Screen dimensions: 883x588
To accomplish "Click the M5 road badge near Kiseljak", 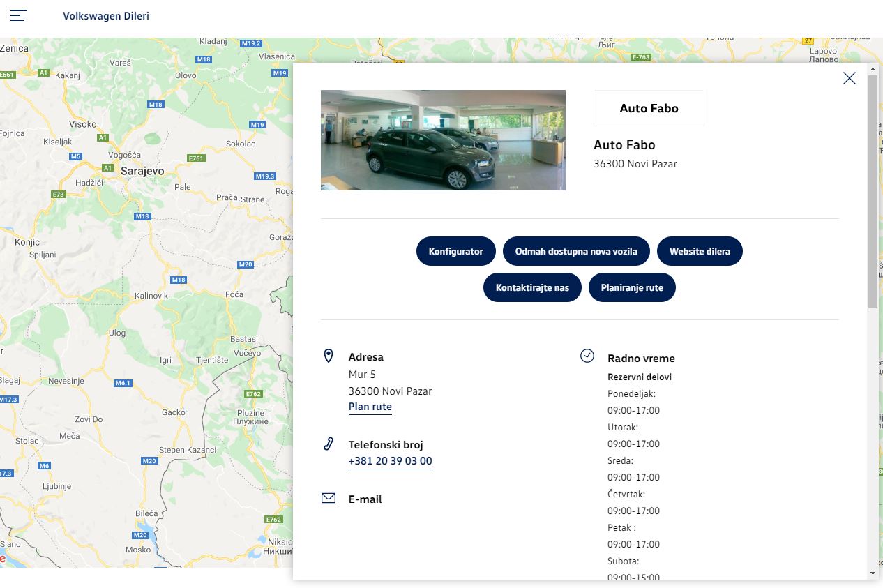I will (76, 156).
